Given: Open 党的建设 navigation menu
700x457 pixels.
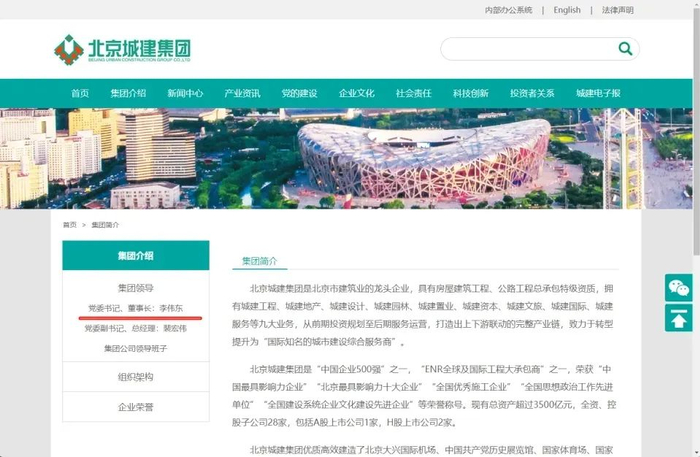Looking at the screenshot, I should pyautogui.click(x=299, y=93).
